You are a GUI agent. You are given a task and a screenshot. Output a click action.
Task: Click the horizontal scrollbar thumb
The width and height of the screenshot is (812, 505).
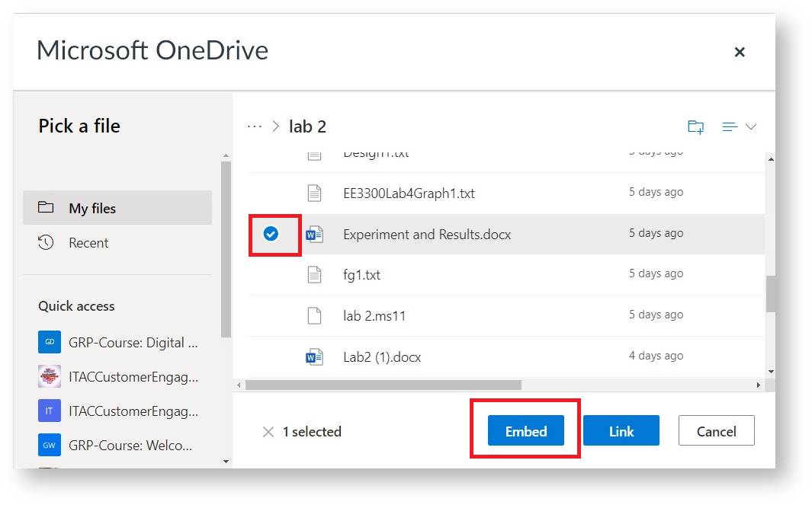(384, 385)
